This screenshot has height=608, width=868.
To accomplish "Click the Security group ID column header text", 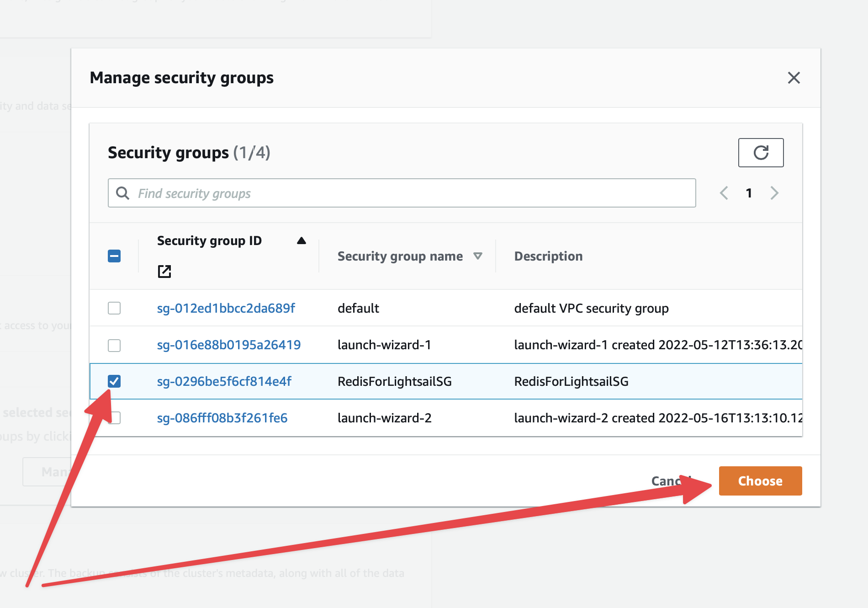I will (x=209, y=241).
